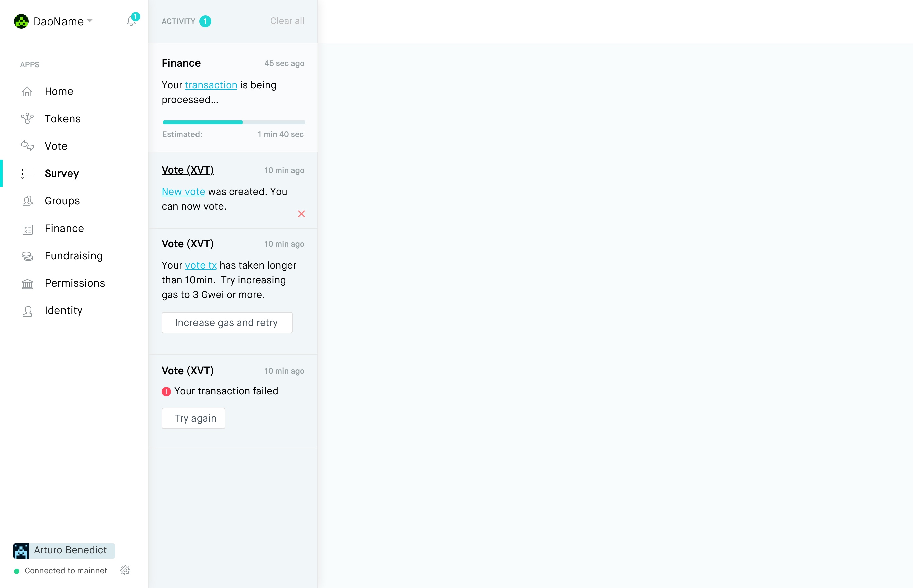Open the Permissions app
The height and width of the screenshot is (588, 913).
coord(75,283)
